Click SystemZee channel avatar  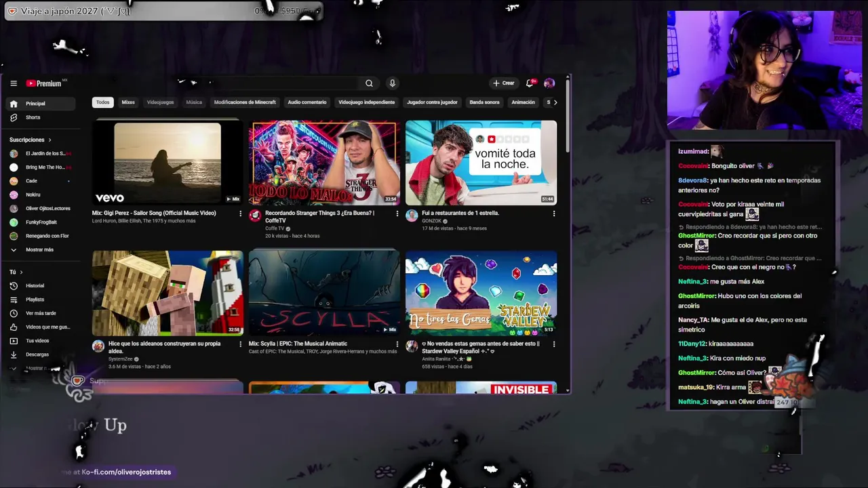(98, 346)
